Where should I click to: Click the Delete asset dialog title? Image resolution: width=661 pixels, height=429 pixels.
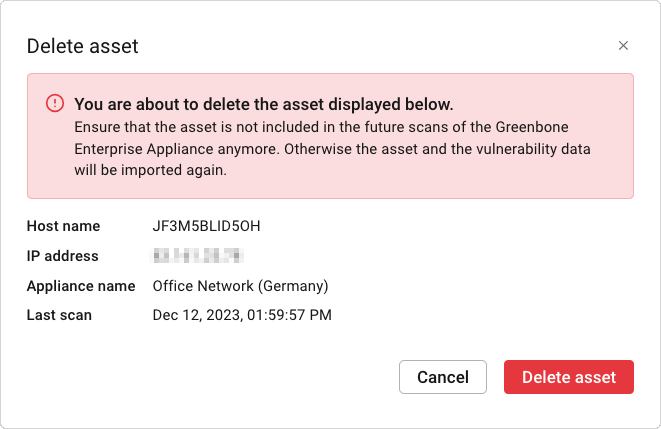(83, 46)
